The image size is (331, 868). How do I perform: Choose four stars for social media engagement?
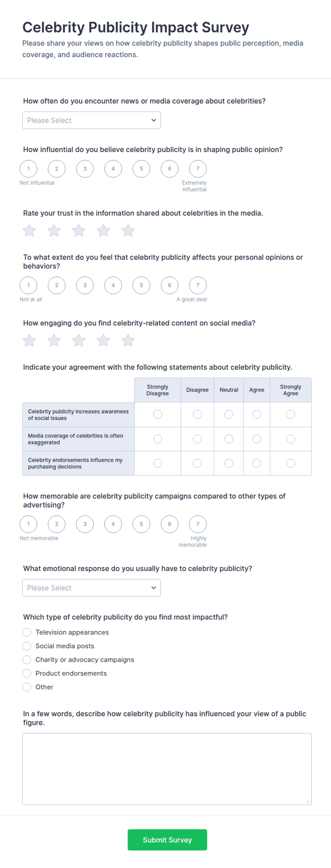click(103, 340)
